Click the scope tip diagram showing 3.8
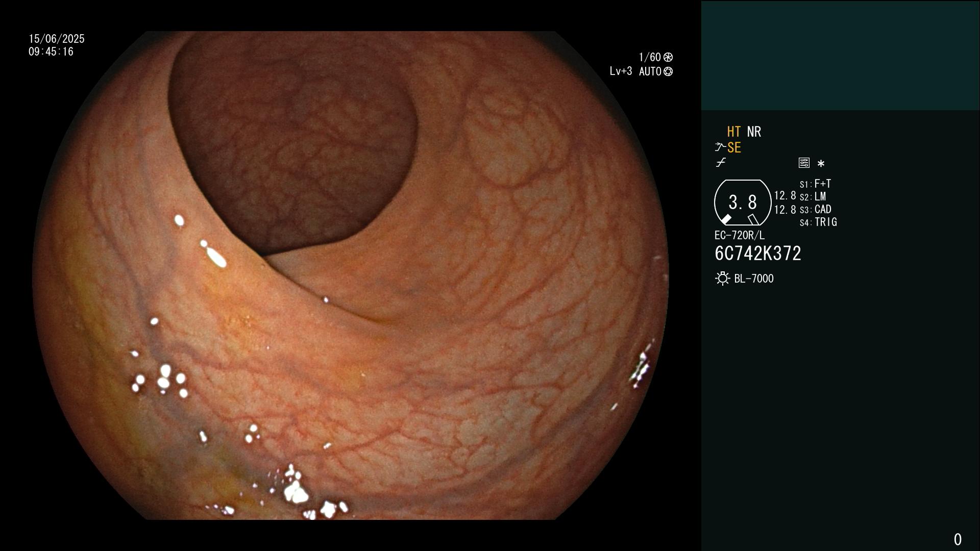Viewport: 980px width, 551px height. pyautogui.click(x=743, y=203)
